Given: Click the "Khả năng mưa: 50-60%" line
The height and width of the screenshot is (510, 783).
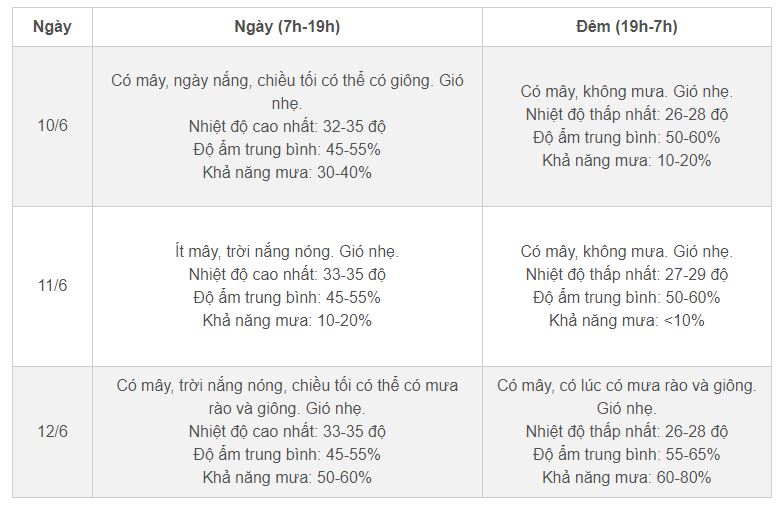Looking at the screenshot, I should (x=287, y=478).
